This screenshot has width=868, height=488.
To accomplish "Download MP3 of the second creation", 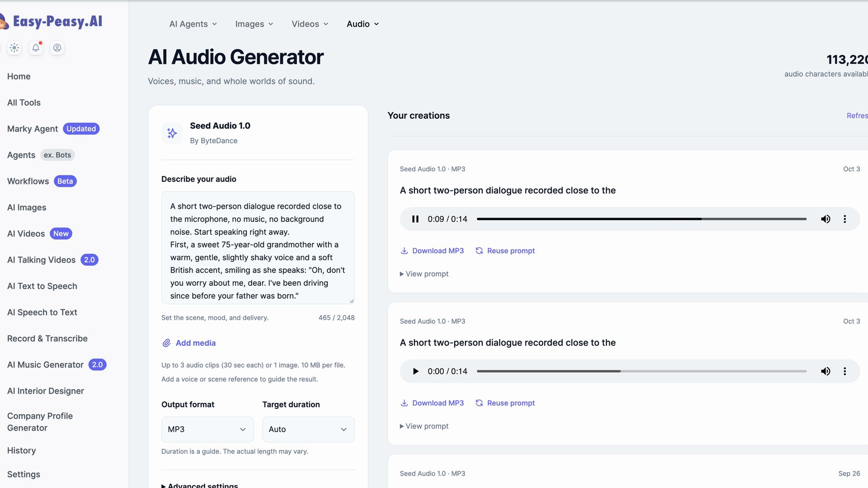I will tap(432, 403).
